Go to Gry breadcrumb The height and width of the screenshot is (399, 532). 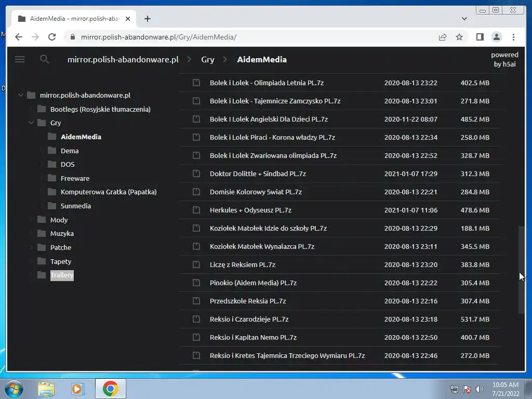pyautogui.click(x=208, y=59)
